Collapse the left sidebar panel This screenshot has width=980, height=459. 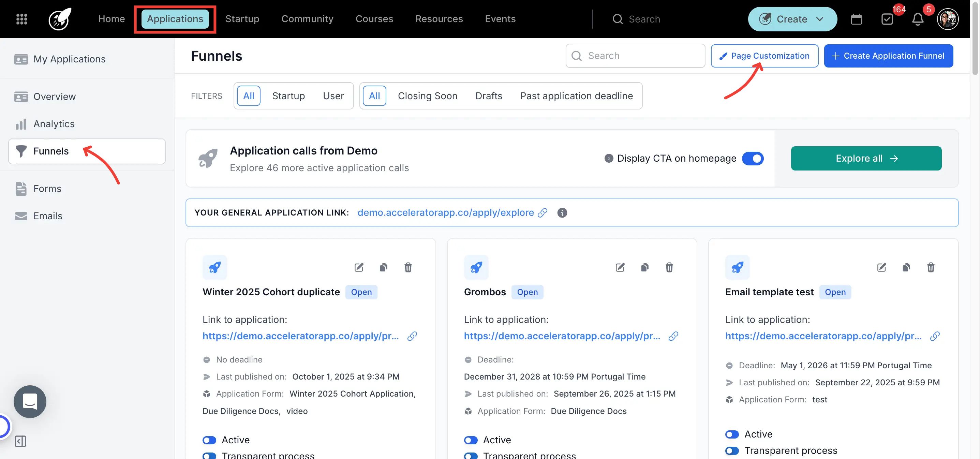click(x=20, y=441)
